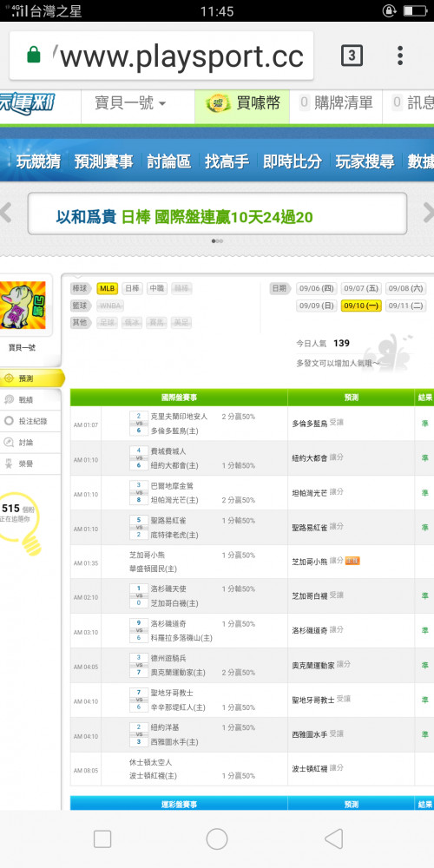The height and width of the screenshot is (868, 434).
Task: Click the orange badge beside 芝加哥小熊 prediction
Action: pos(352,561)
